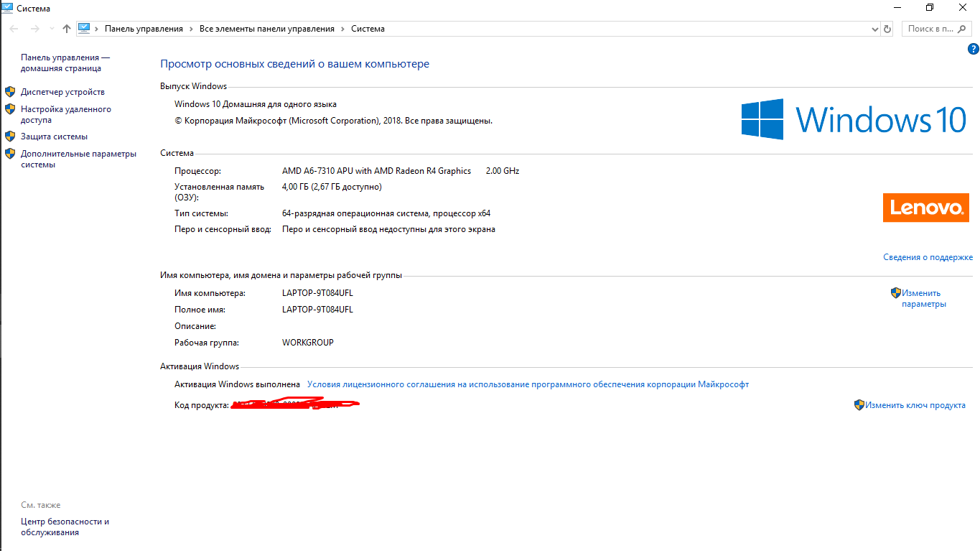Click shield icon beside 'Настройка удаленного доступа'
980x551 pixels.
tap(10, 109)
